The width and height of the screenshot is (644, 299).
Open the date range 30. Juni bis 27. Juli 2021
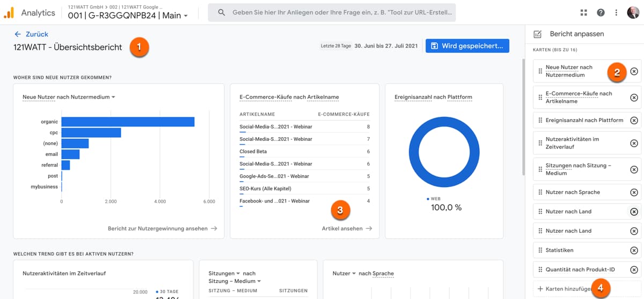[x=386, y=46]
